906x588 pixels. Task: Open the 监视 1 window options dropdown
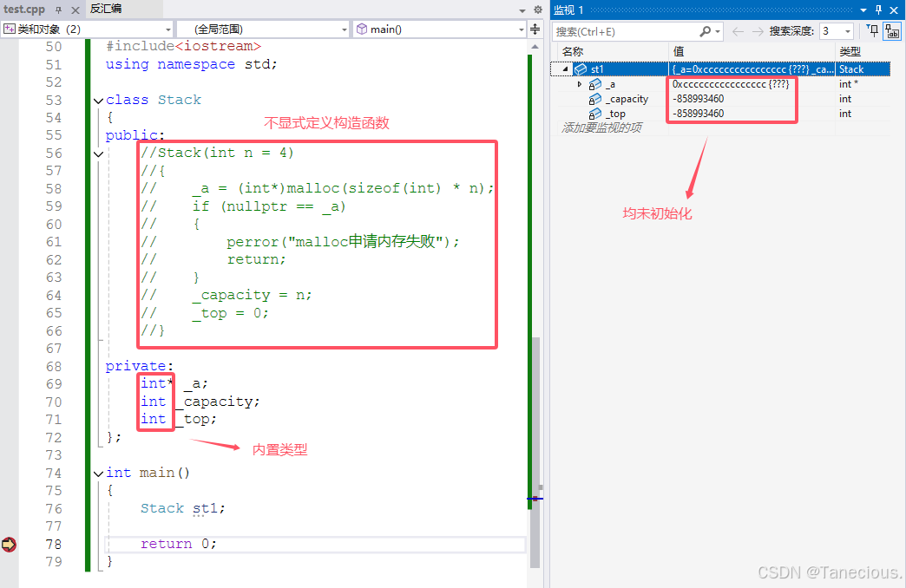(x=863, y=10)
